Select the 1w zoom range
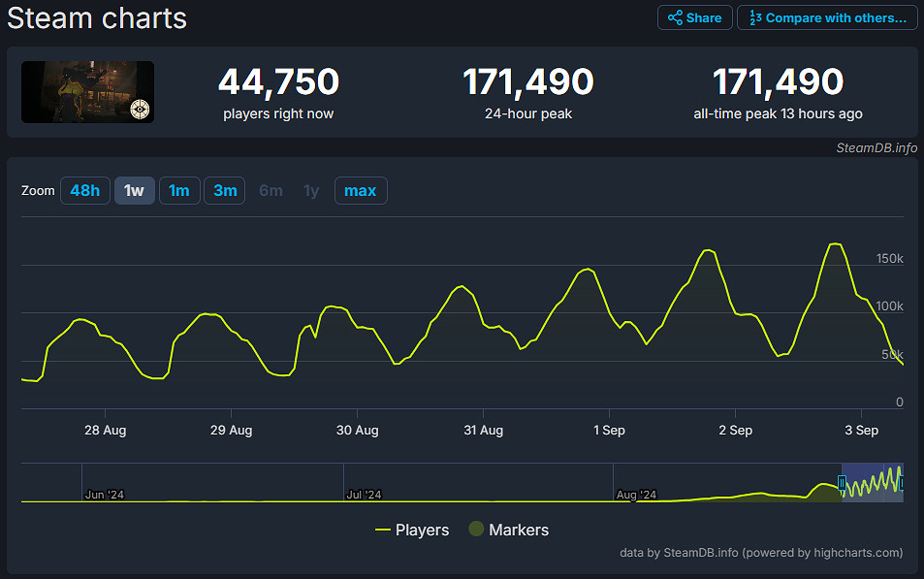 click(x=134, y=190)
